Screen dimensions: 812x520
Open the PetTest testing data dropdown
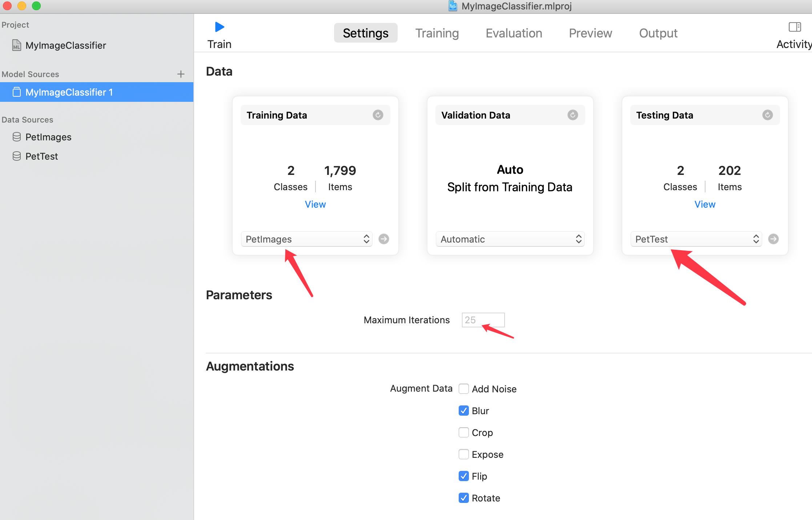click(x=696, y=239)
